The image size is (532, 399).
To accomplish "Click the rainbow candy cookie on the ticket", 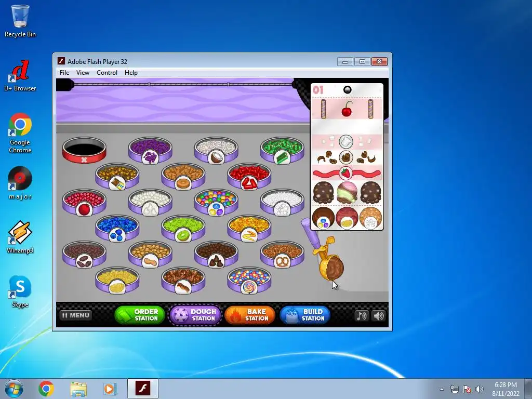I will point(323,218).
